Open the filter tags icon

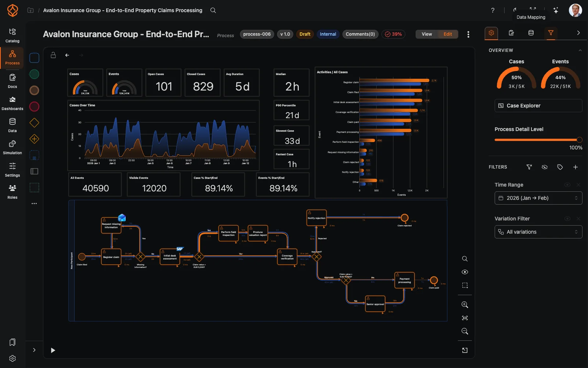tap(560, 167)
